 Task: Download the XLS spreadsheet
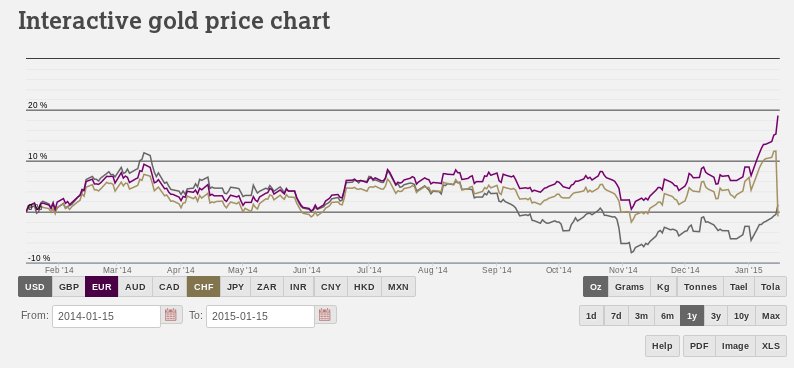point(771,346)
